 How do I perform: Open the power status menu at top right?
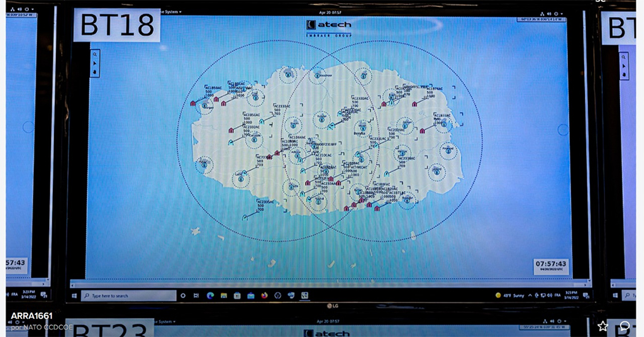pos(557,13)
